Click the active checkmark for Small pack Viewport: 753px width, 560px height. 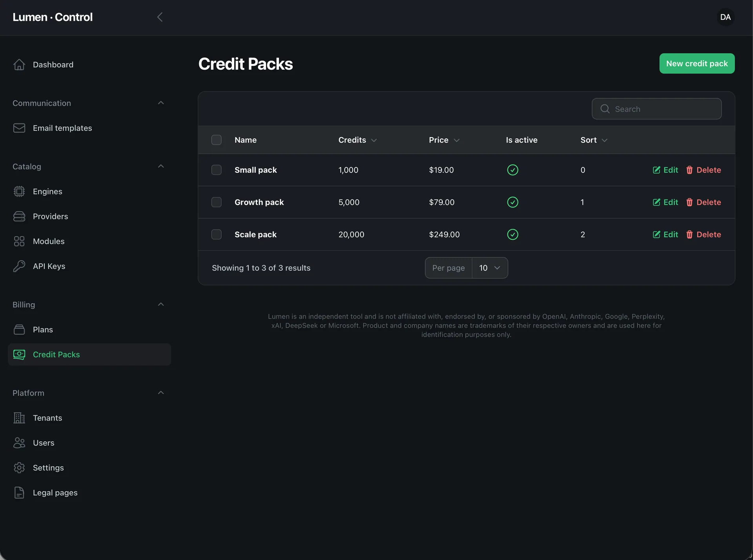click(513, 170)
